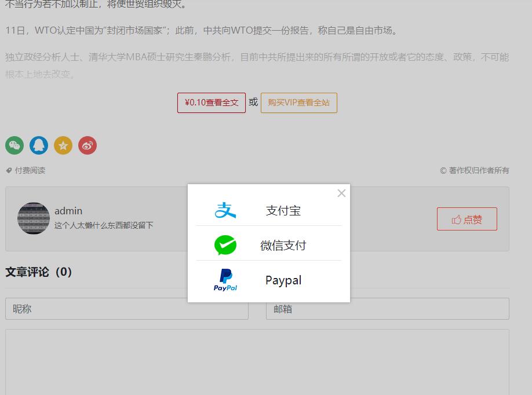
Task: Share article via red Weibo icon
Action: [88, 145]
